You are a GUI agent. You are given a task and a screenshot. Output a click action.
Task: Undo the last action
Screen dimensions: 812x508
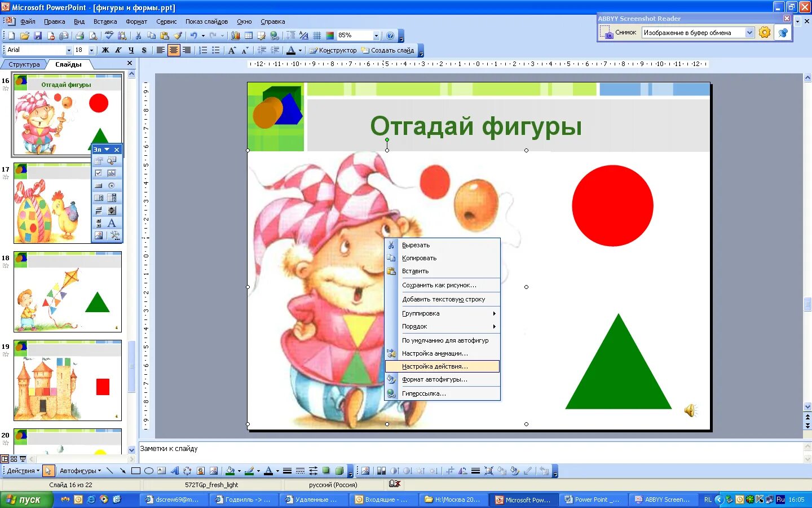pyautogui.click(x=194, y=36)
